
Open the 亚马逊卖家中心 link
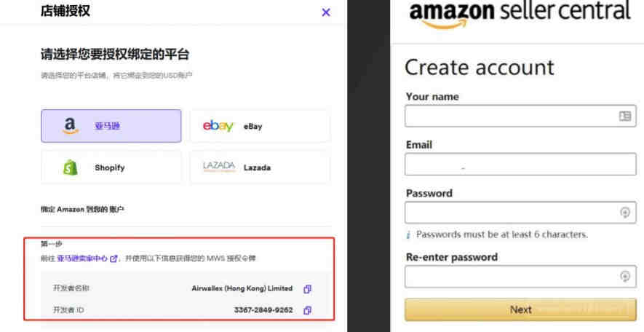tap(82, 258)
